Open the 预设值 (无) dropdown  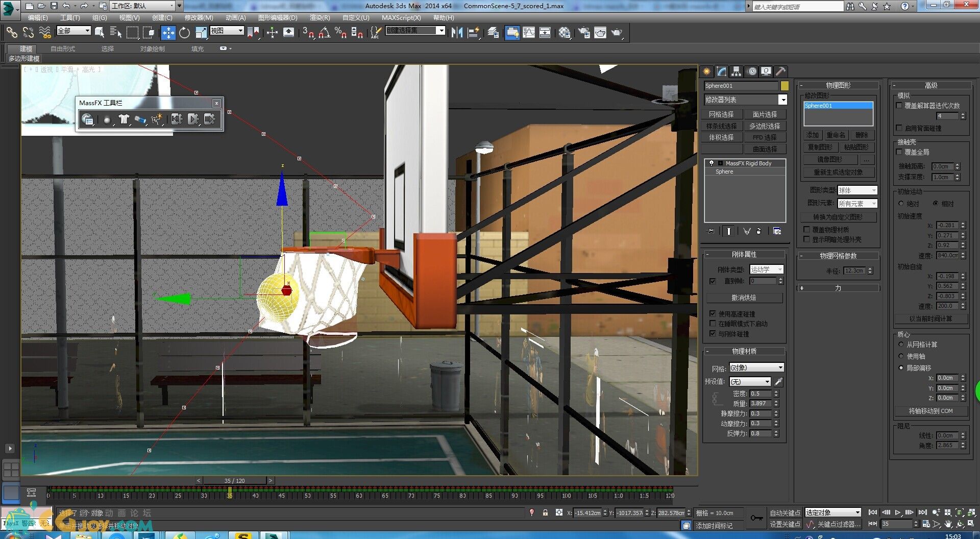(750, 382)
